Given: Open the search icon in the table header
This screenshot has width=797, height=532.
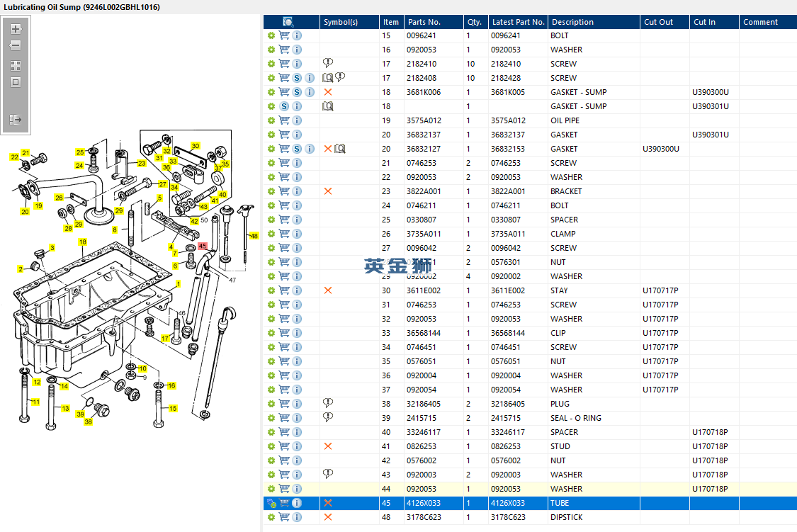Looking at the screenshot, I should click(288, 22).
